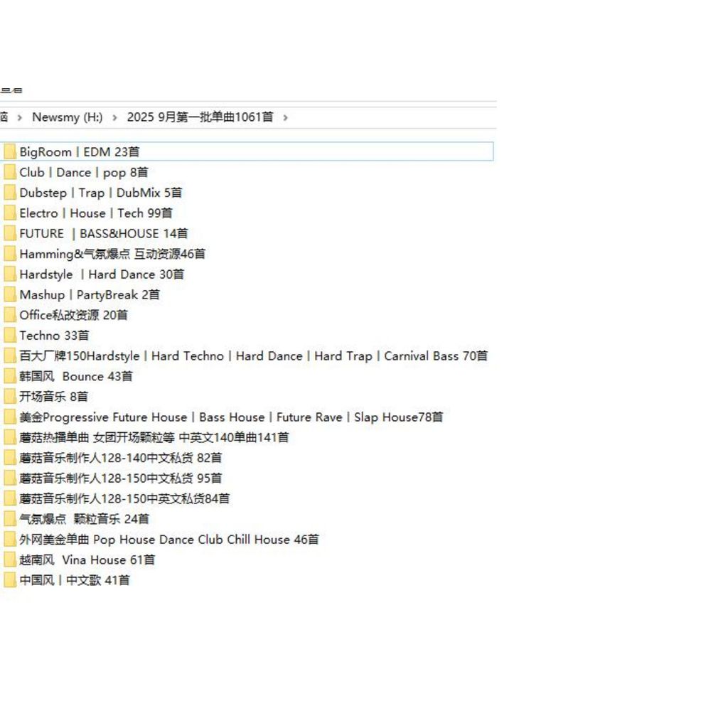This screenshot has width=728, height=728.
Task: Go to Newsmy (H:) breadcrumb
Action: tap(68, 117)
